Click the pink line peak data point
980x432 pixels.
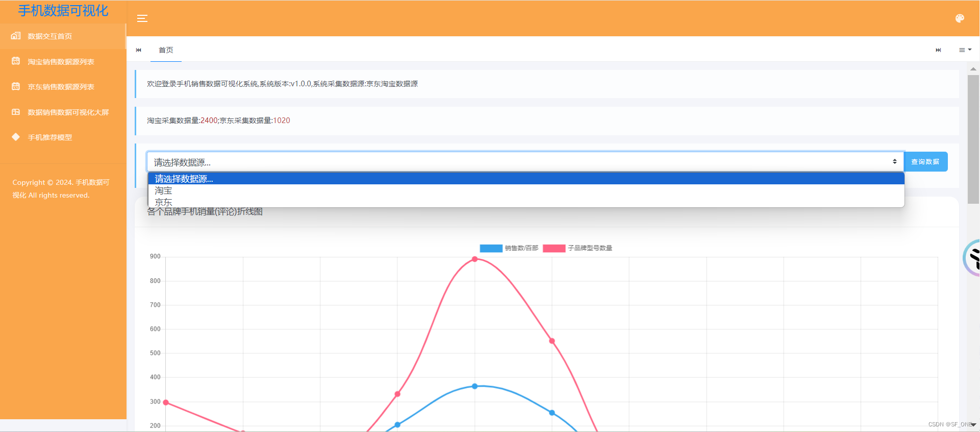click(x=474, y=259)
